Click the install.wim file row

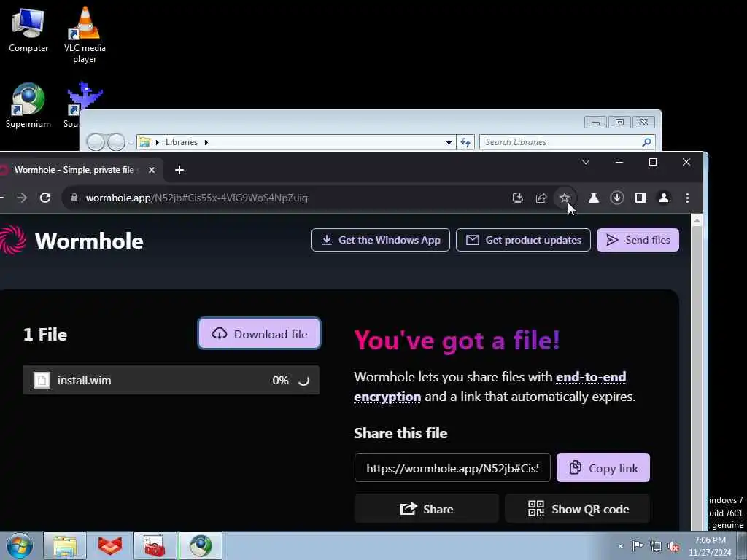point(171,380)
